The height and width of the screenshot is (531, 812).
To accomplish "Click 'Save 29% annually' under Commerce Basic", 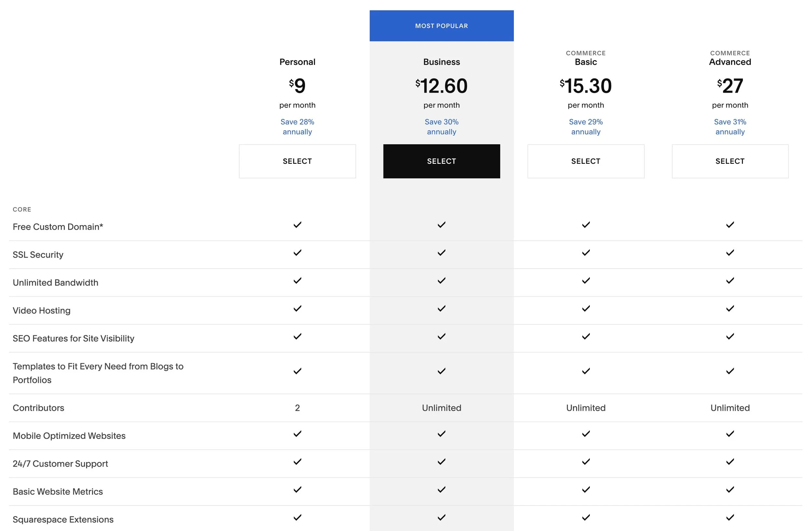I will click(586, 127).
